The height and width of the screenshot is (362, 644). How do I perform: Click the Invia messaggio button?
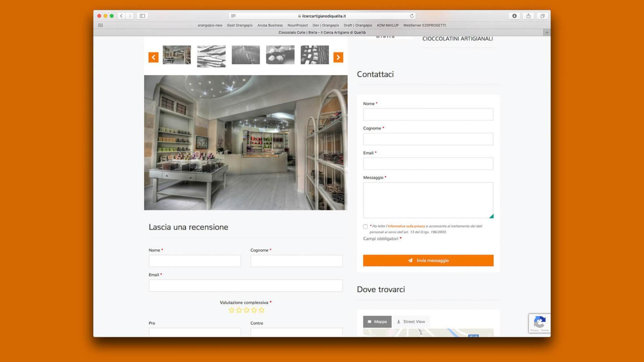click(x=428, y=260)
